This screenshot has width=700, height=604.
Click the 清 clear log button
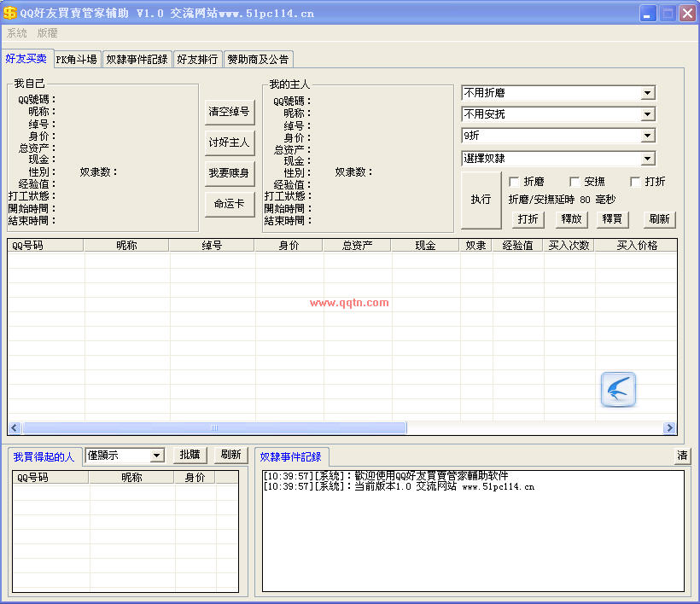(x=682, y=456)
